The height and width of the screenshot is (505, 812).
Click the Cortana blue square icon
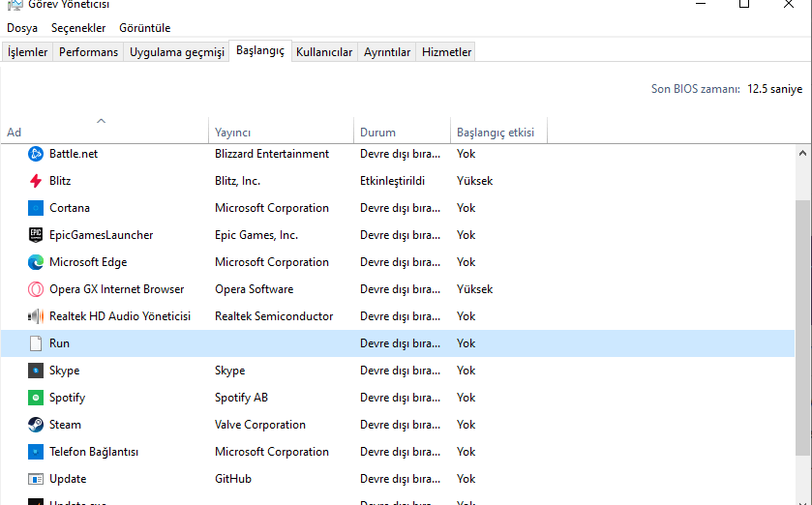point(35,208)
